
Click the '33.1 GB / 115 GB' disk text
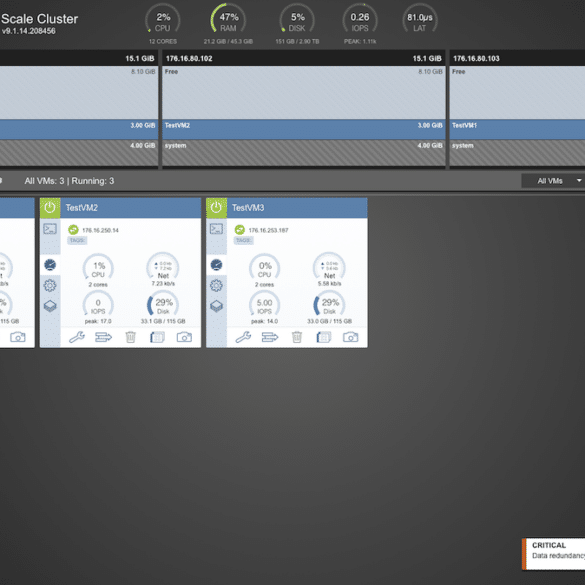(163, 321)
